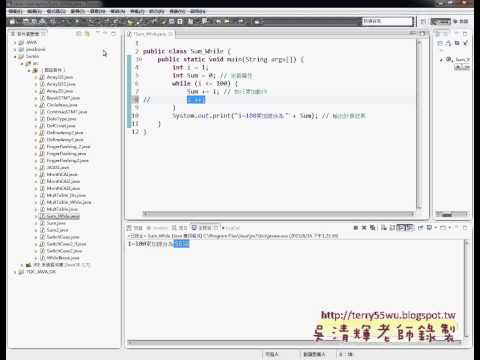Select Sum2.java in the file tree
This screenshot has height=360, width=480.
pos(54,230)
